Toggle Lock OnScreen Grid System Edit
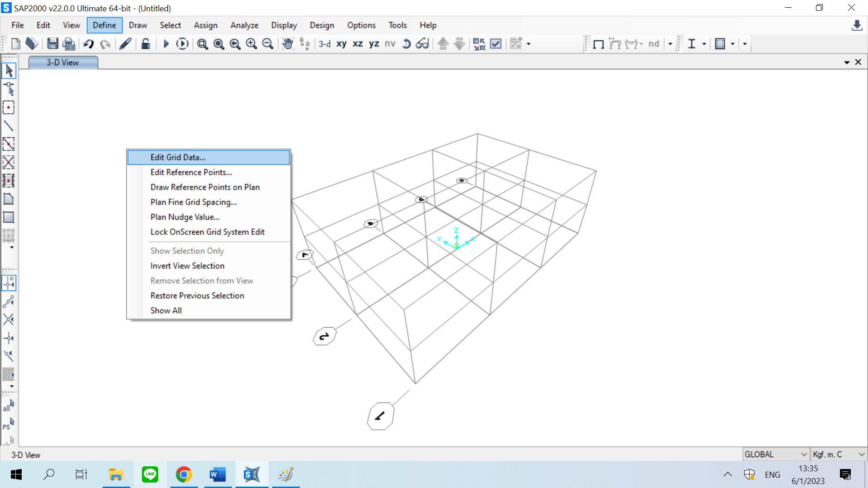 pos(208,232)
